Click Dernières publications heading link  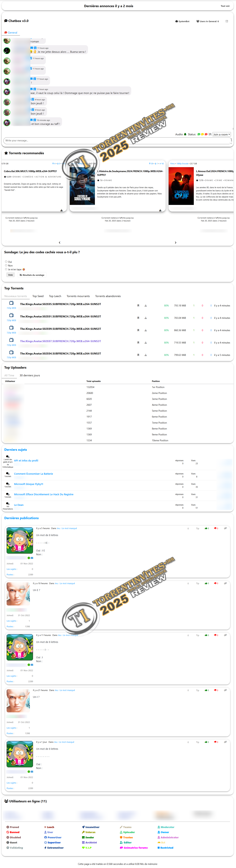point(21,518)
